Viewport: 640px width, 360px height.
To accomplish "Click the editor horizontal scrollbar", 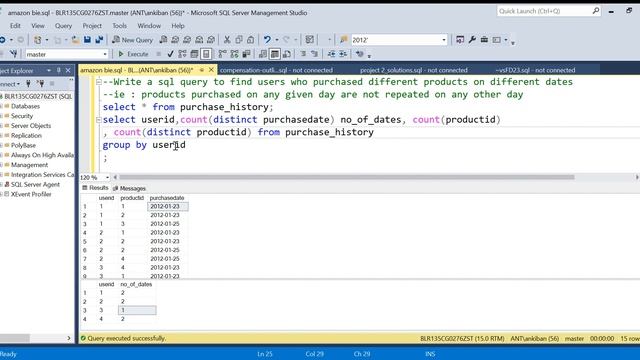I will (347, 177).
